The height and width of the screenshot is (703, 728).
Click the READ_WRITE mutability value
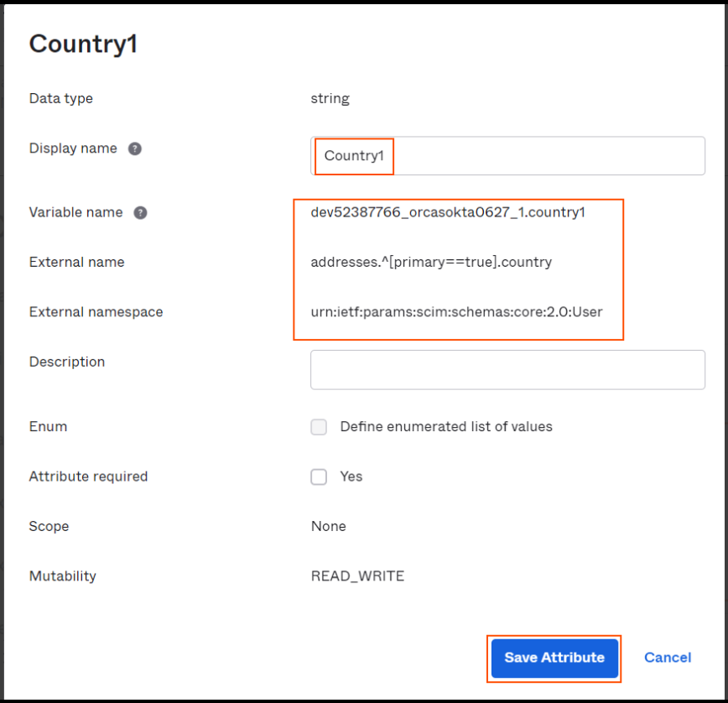point(357,576)
